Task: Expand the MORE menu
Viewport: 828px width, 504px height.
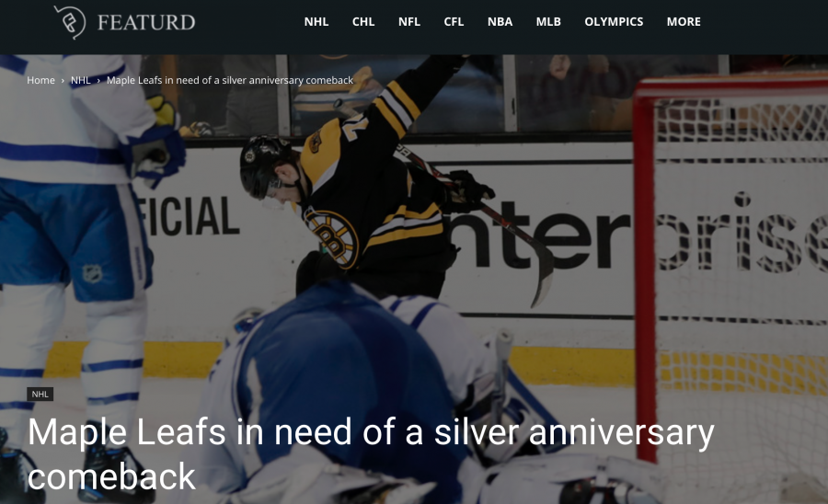Action: 684,22
